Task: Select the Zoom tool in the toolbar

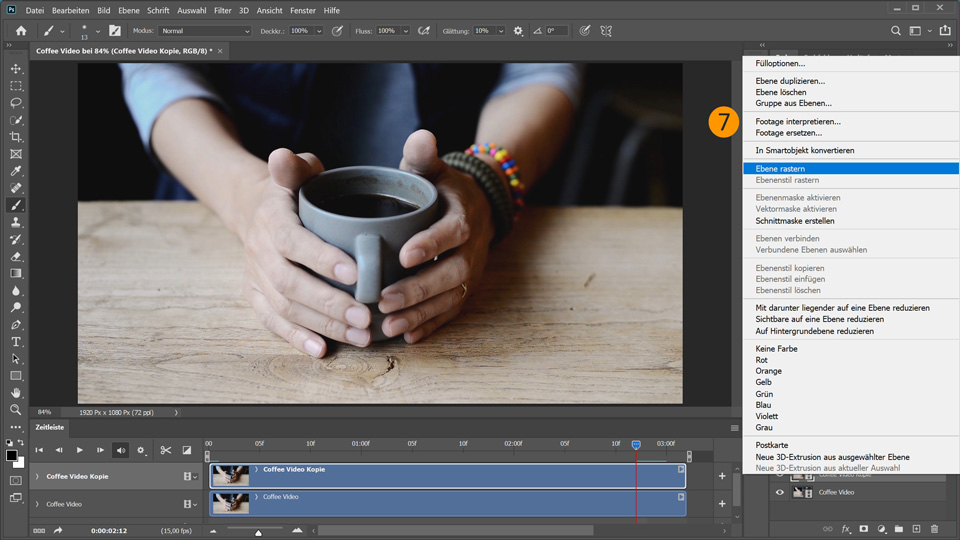Action: point(16,410)
